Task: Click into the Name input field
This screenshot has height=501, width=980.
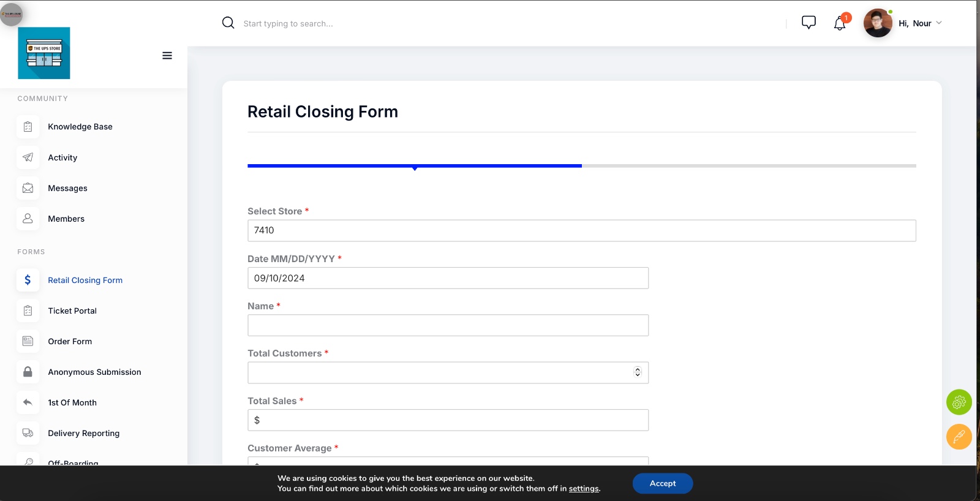Action: 448,325
